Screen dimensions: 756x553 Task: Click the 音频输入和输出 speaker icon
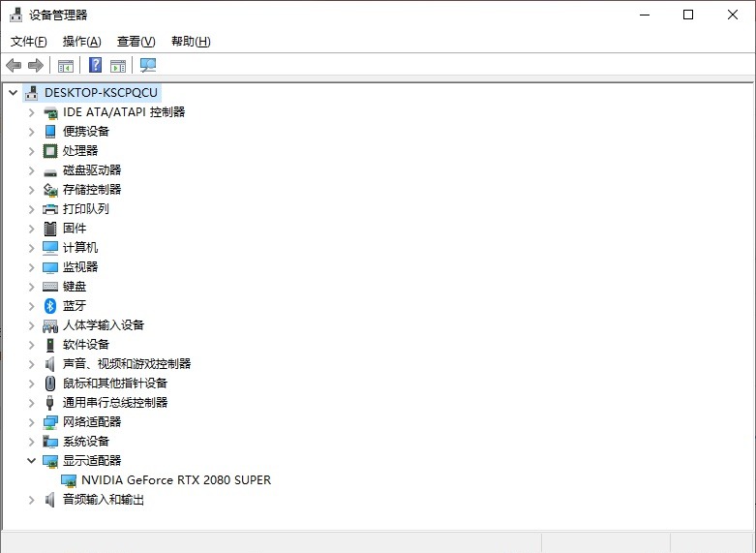pyautogui.click(x=50, y=500)
